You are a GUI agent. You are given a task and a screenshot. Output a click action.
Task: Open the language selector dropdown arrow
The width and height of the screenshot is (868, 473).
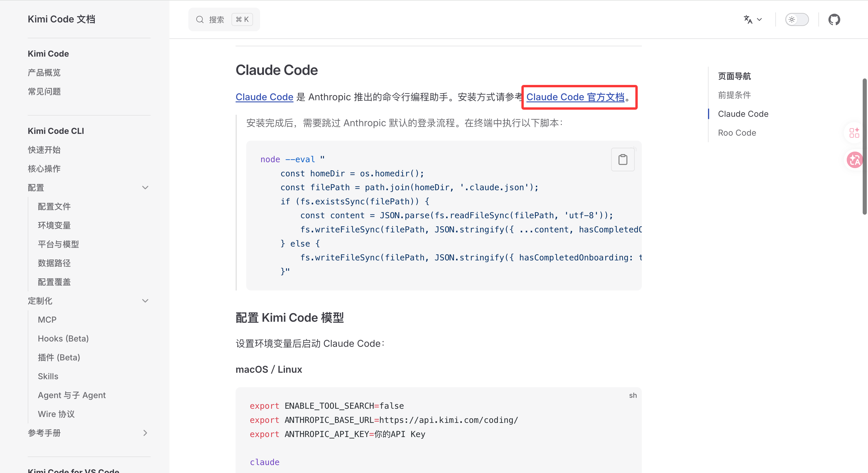tap(759, 19)
